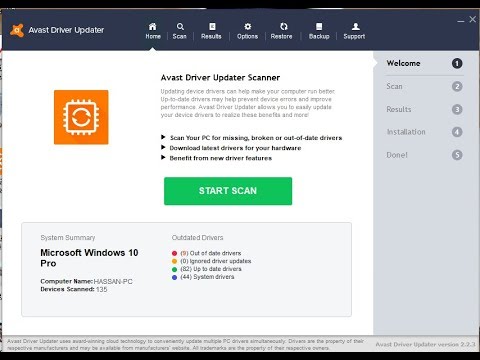Open the Installation step in sidebar
The width and height of the screenshot is (480, 360).
click(406, 132)
